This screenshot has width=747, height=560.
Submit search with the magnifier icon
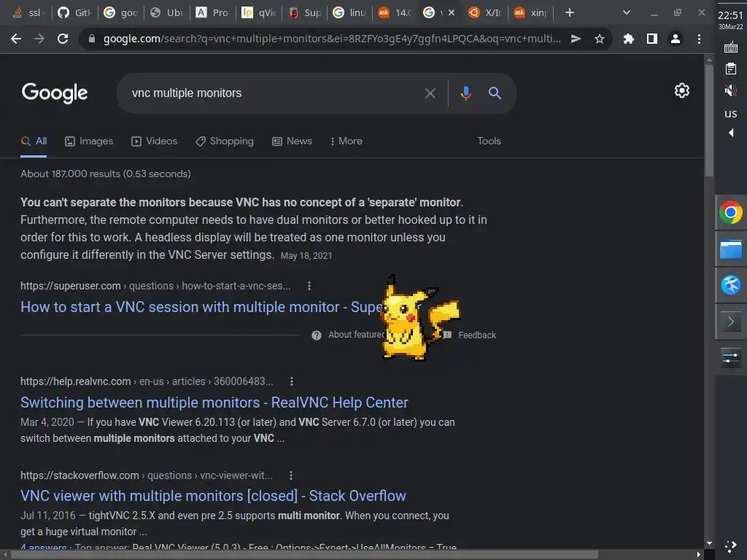(495, 93)
